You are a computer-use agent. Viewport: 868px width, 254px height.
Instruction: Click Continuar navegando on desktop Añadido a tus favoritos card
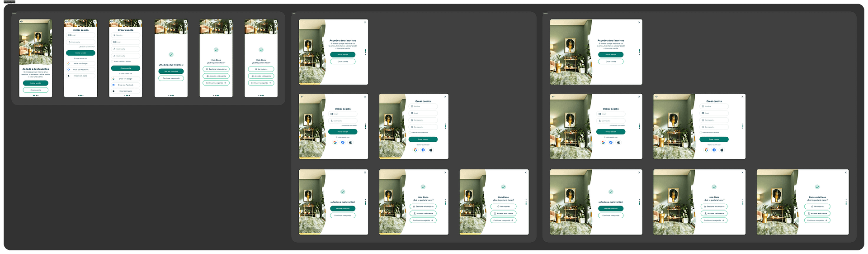611,216
